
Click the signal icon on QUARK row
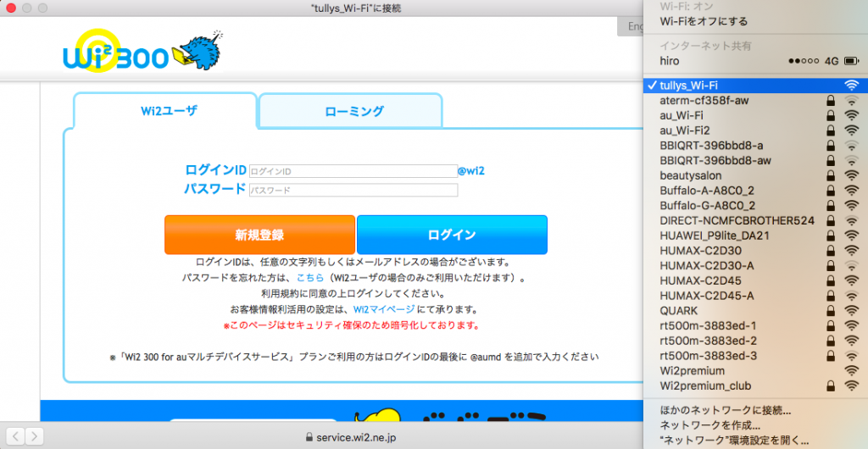[851, 310]
